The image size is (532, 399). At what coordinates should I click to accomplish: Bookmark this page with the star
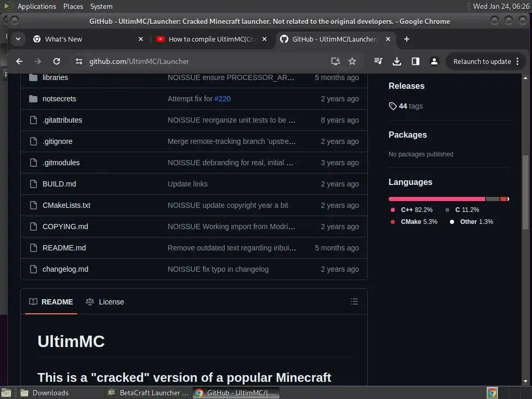click(352, 61)
